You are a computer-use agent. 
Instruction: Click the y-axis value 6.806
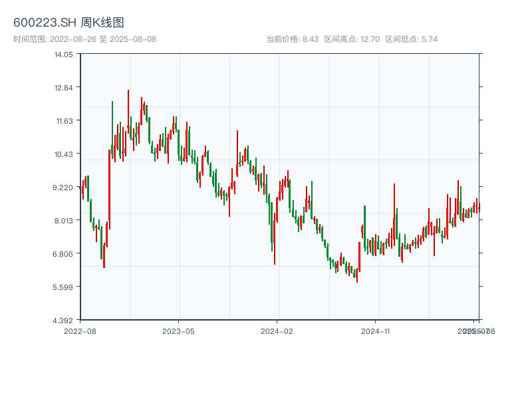pyautogui.click(x=63, y=254)
